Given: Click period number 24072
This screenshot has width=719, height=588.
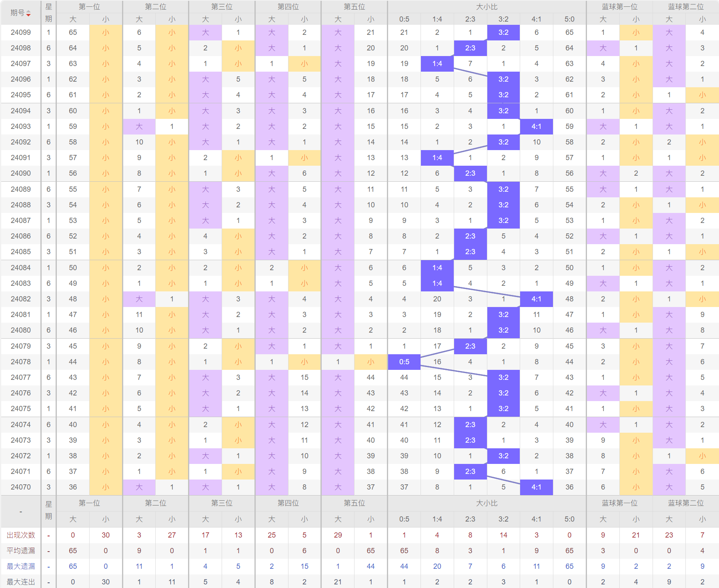Looking at the screenshot, I should pyautogui.click(x=21, y=456).
